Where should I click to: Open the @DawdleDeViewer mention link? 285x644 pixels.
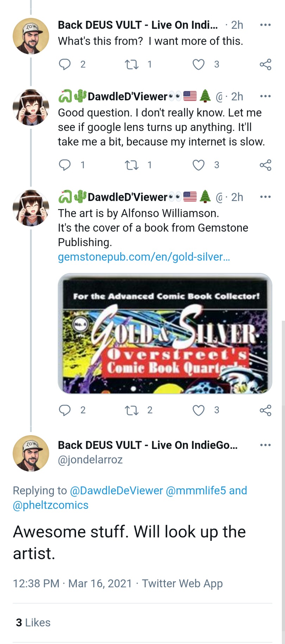[116, 490]
